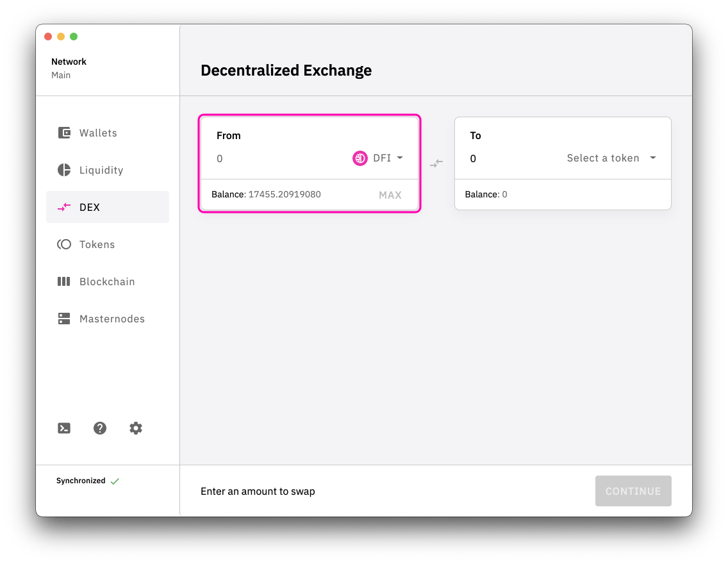Go to the Liquidity section label

click(101, 170)
